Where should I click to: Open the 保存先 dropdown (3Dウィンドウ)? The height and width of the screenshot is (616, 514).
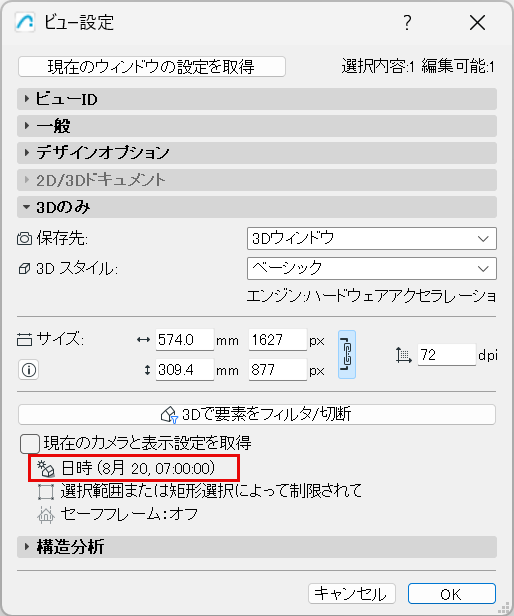372,238
